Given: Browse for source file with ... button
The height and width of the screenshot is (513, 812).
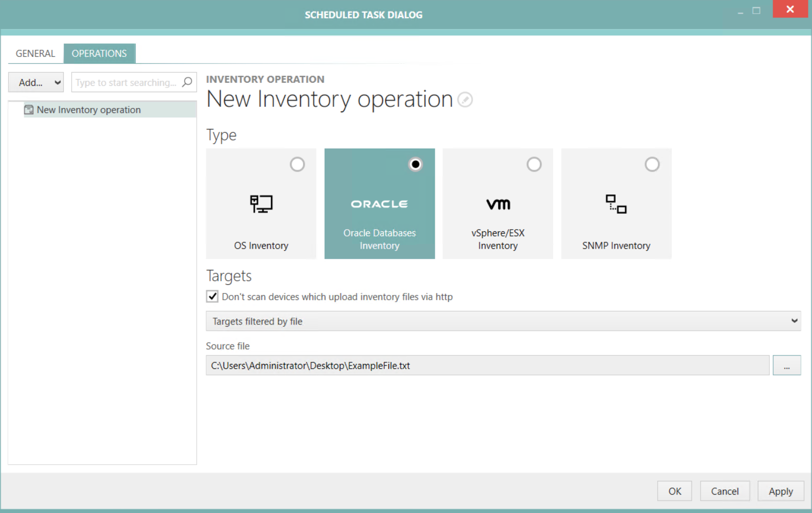Looking at the screenshot, I should 787,366.
